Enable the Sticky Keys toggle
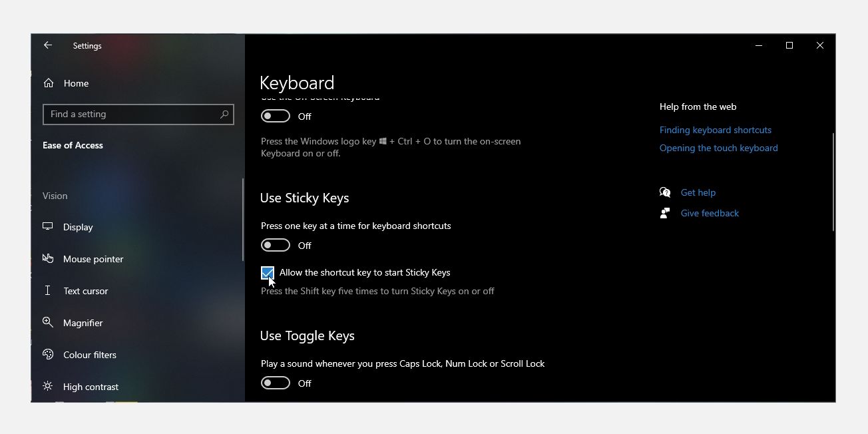868x434 pixels. (275, 245)
